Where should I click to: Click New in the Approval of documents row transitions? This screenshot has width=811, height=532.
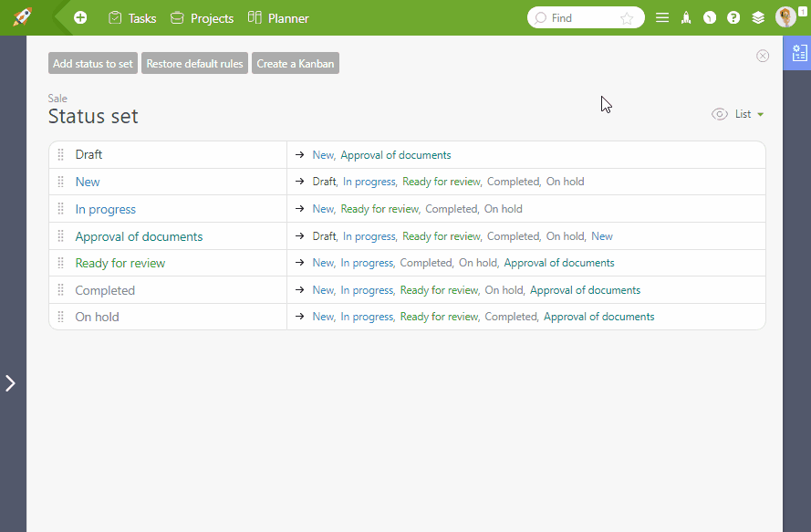point(602,236)
